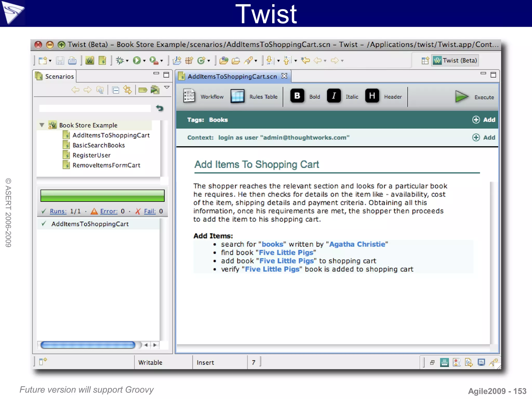Viewport: 532px width, 399px height.
Task: Click the Debug bug icon
Action: point(120,61)
